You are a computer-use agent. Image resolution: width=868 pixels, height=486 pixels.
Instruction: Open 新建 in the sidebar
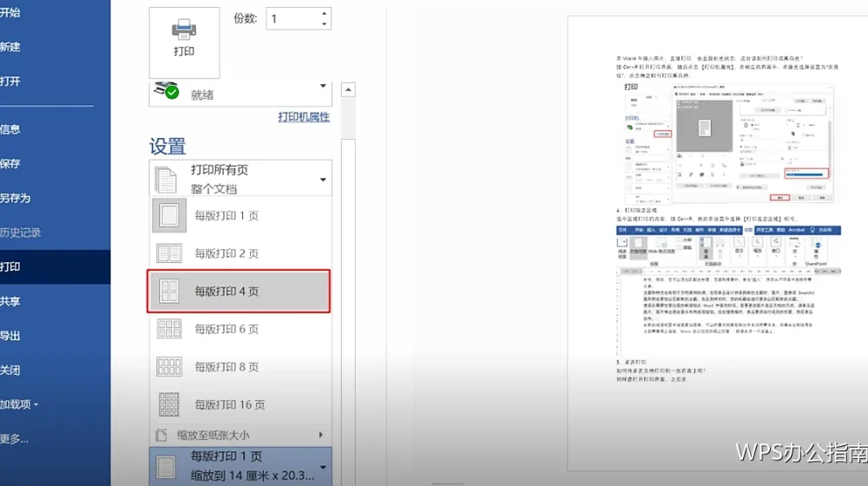tap(10, 47)
